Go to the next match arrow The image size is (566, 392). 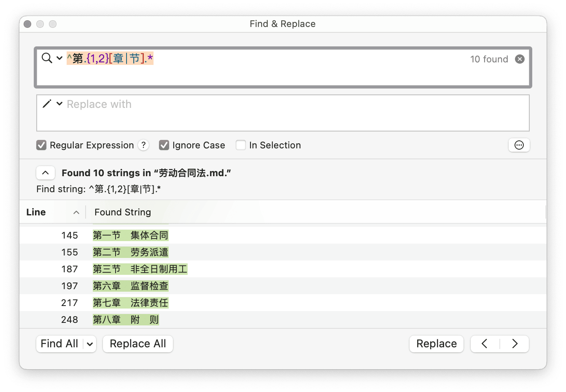515,344
